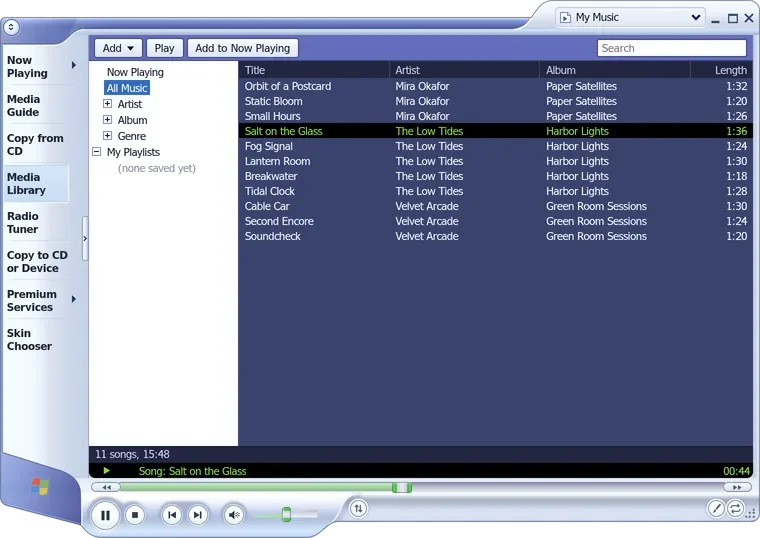760x538 pixels.
Task: Select the Media Library tab
Action: coord(36,184)
